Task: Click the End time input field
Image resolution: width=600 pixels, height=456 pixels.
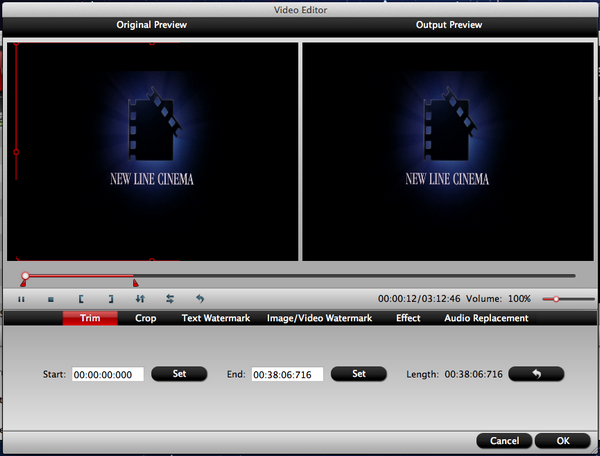Action: pos(287,374)
